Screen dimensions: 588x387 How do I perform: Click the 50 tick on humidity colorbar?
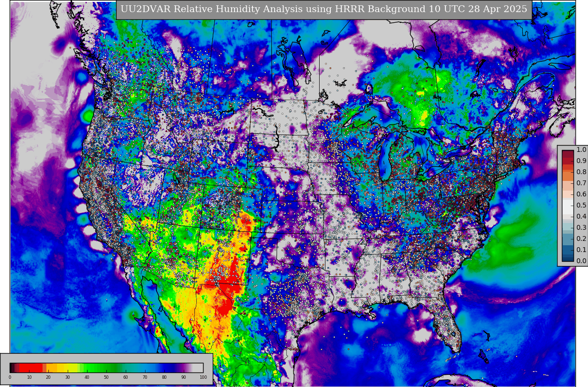[106, 377]
